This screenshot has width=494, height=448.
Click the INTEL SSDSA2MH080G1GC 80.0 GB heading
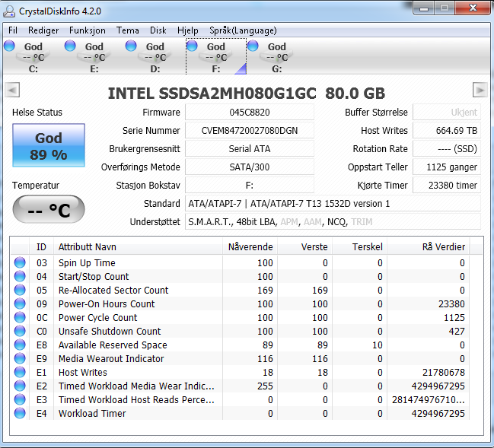[247, 94]
